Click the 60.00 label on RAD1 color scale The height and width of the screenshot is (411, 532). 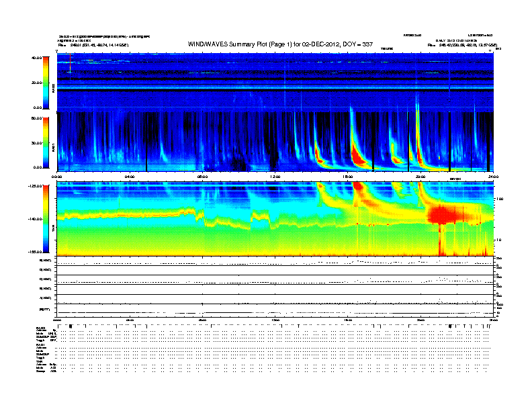[36, 118]
